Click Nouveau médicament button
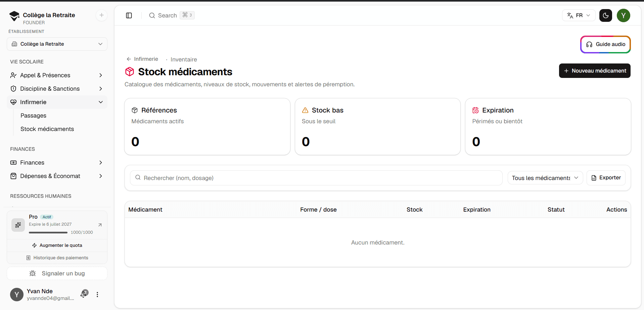 pyautogui.click(x=595, y=71)
